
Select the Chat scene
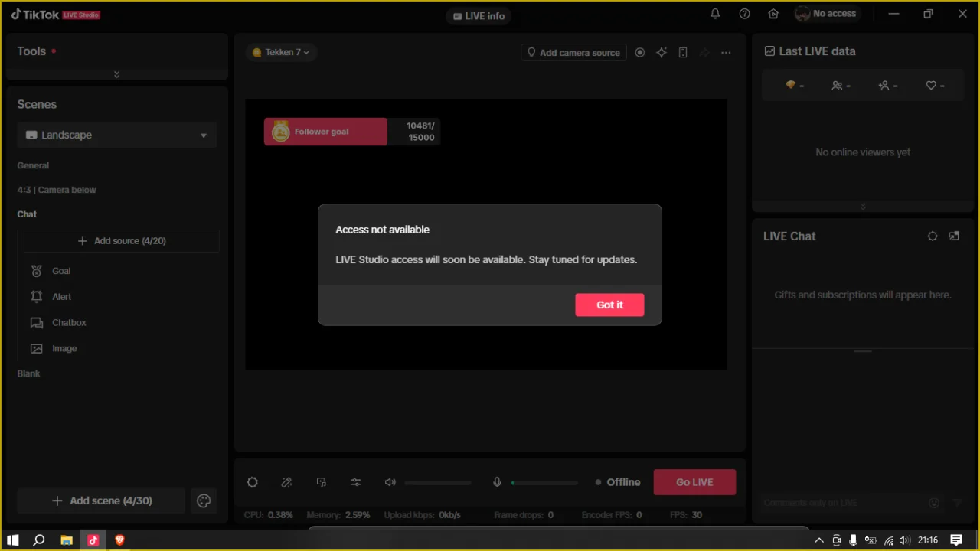pyautogui.click(x=27, y=214)
